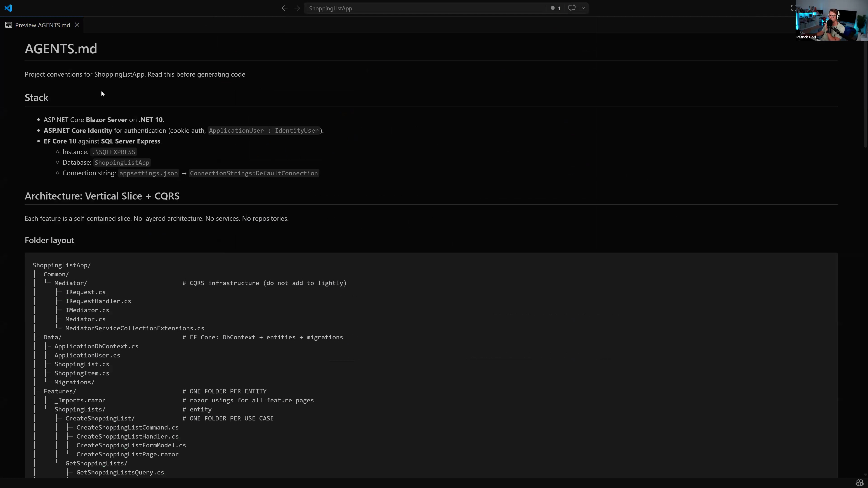
Task: Click the 'EF Core: DbContext + entities' comment
Action: [263, 337]
